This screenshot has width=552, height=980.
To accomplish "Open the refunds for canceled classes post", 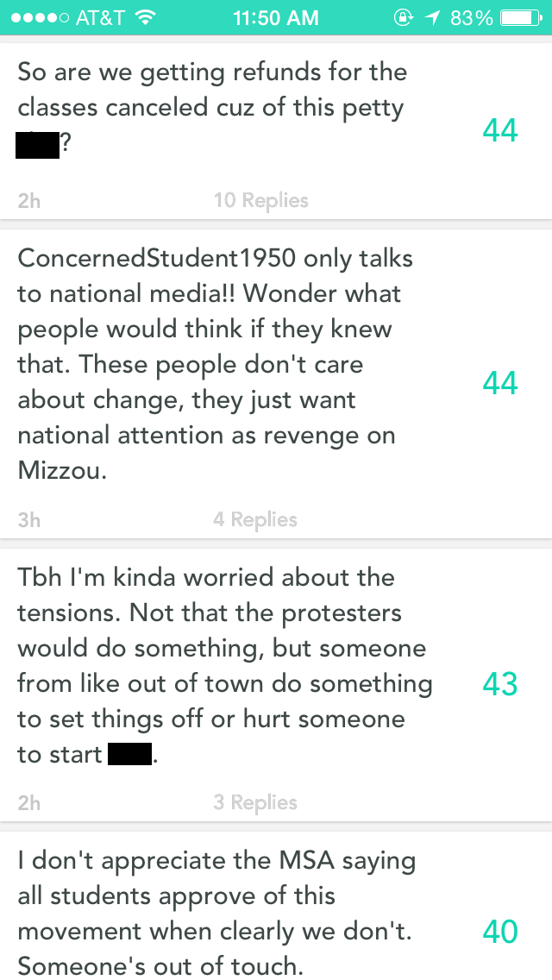I will click(x=216, y=108).
